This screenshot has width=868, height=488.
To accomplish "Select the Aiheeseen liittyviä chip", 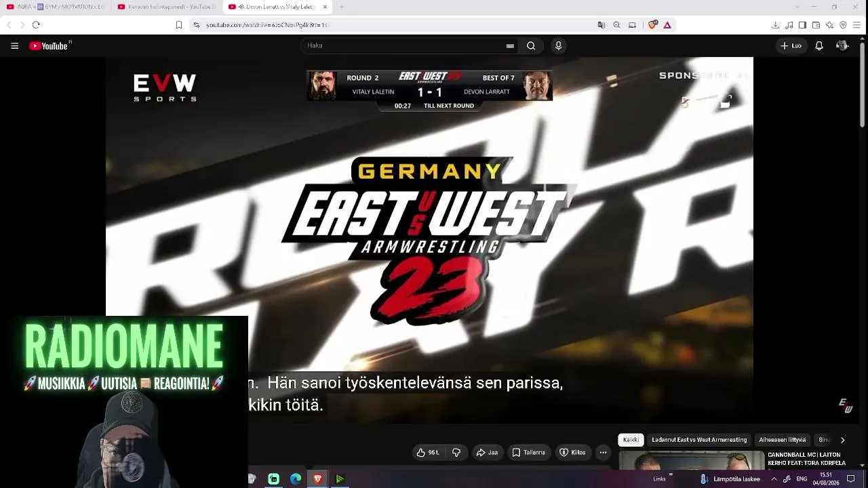I will pyautogui.click(x=783, y=440).
